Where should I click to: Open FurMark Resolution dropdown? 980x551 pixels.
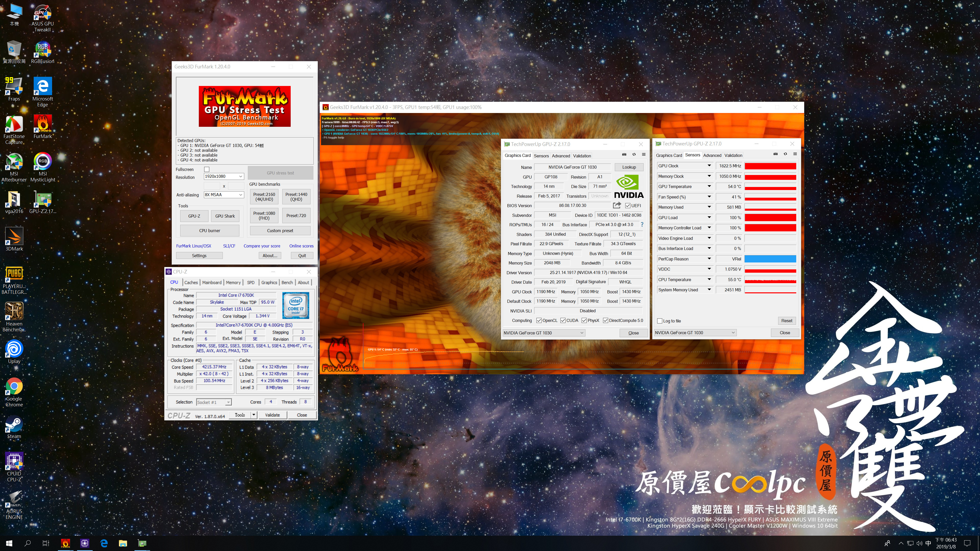pyautogui.click(x=224, y=177)
